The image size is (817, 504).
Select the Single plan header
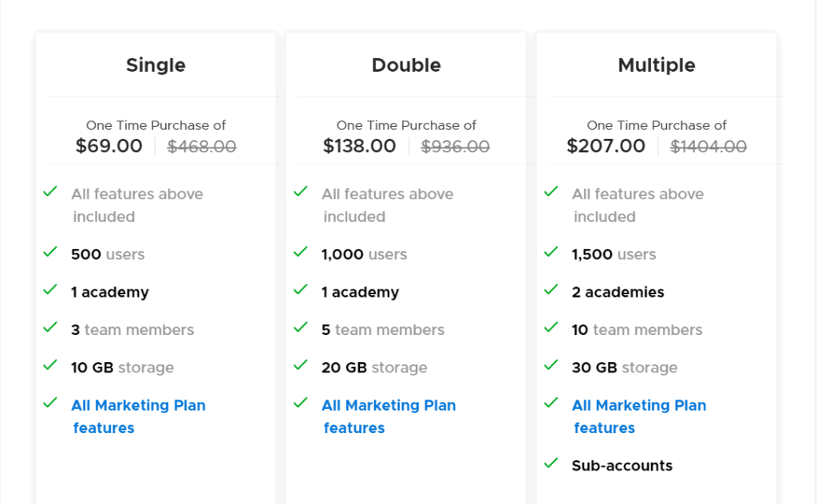pyautogui.click(x=155, y=65)
